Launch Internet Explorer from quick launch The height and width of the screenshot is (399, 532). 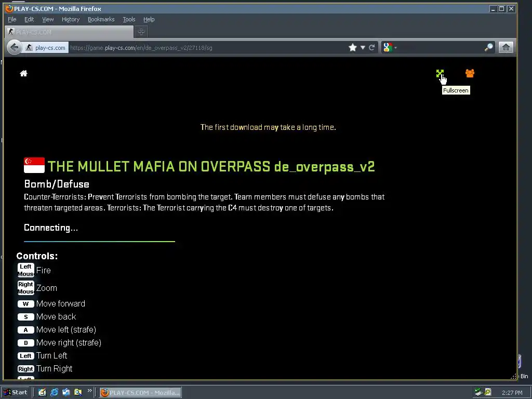coord(54,392)
